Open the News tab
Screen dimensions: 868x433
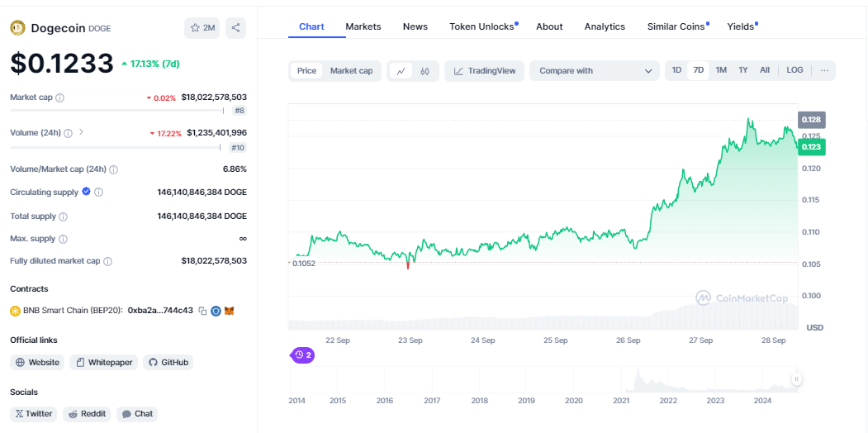415,26
